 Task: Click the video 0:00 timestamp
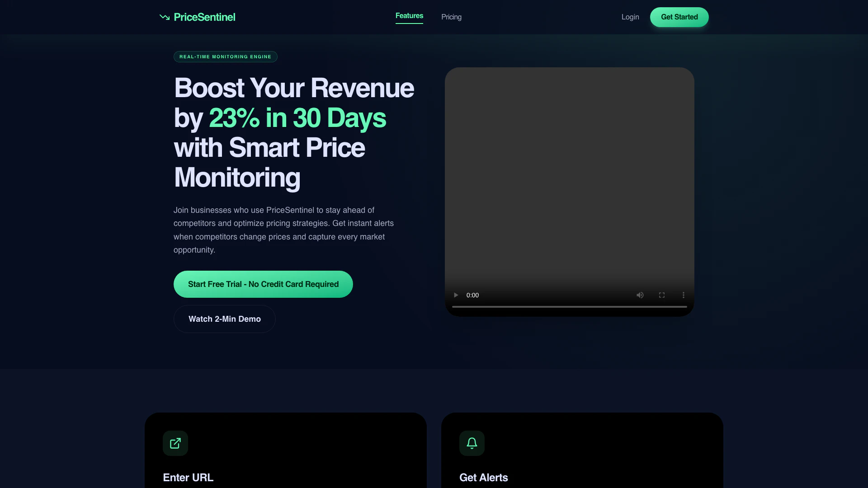coord(472,295)
